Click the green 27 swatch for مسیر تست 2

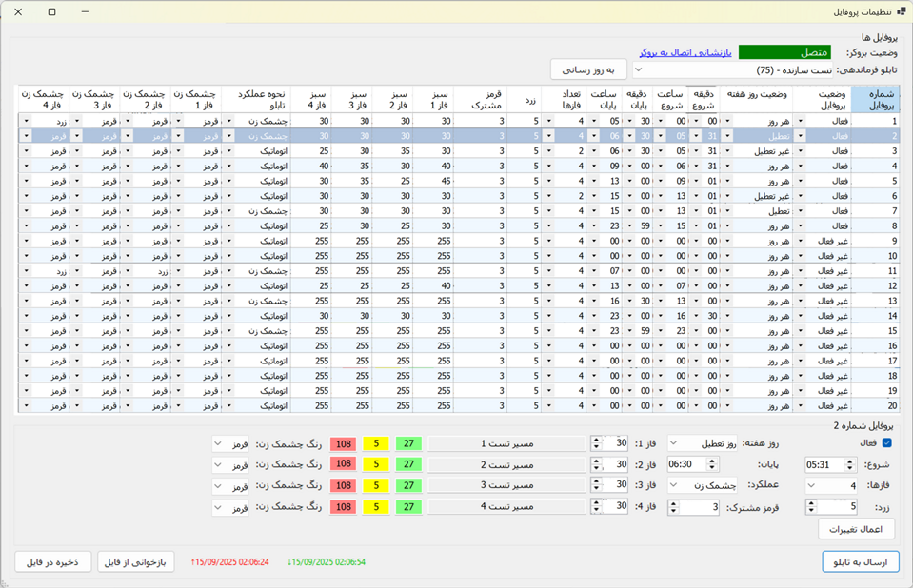[x=408, y=464]
